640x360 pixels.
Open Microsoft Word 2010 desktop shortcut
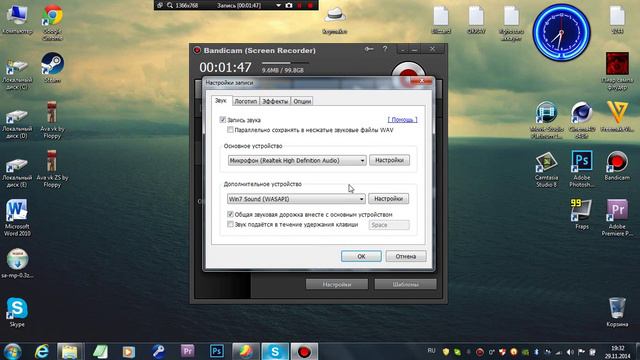[17, 217]
